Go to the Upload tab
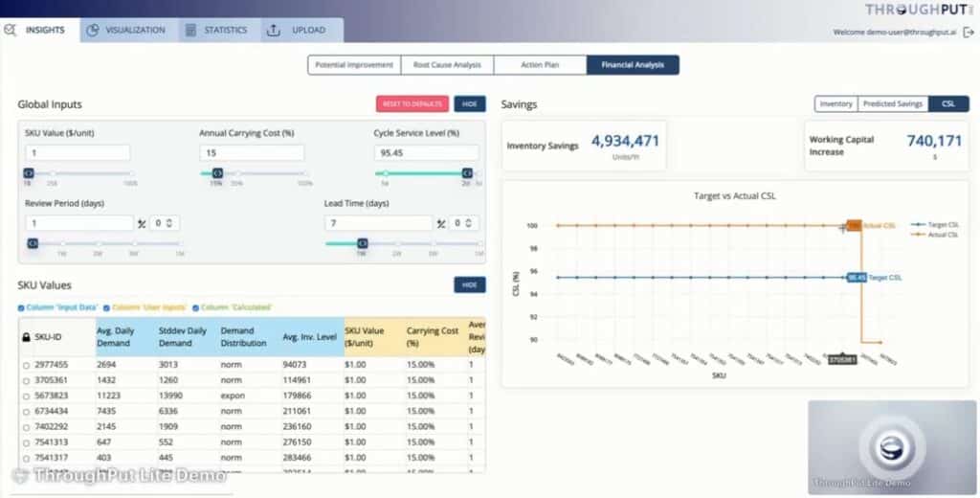980x498 pixels. [x=301, y=30]
